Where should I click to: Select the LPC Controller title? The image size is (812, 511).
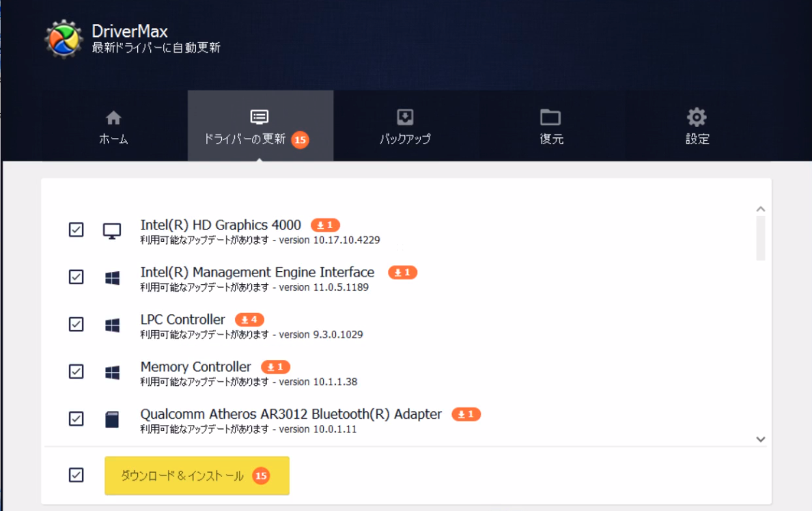[x=183, y=319]
